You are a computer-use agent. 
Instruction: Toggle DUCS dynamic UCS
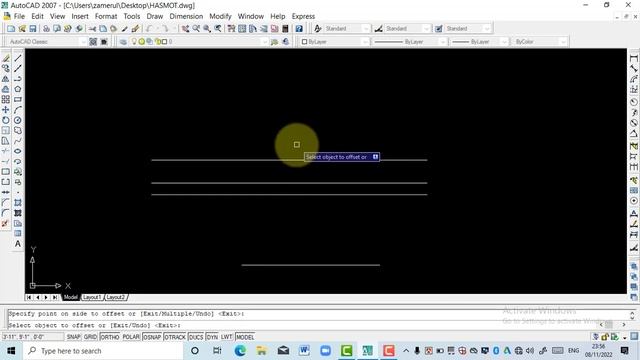[x=196, y=337]
